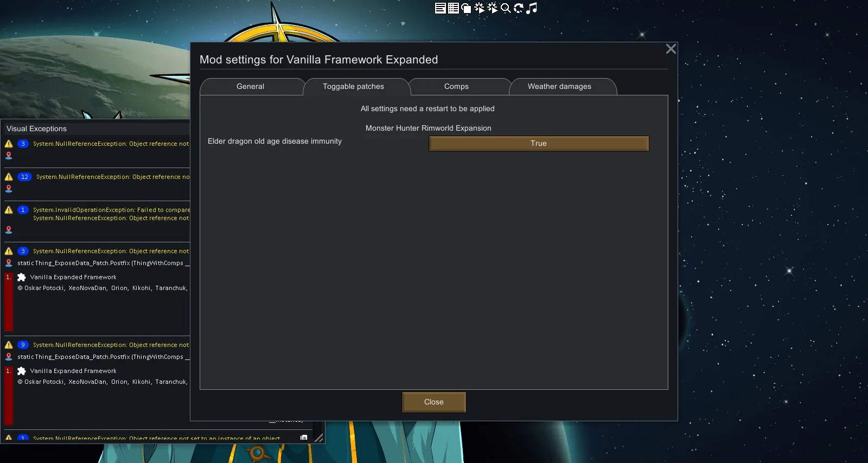Click the second sparkle-cursor icon in toolbar
This screenshot has width=868, height=463.
tap(492, 8)
